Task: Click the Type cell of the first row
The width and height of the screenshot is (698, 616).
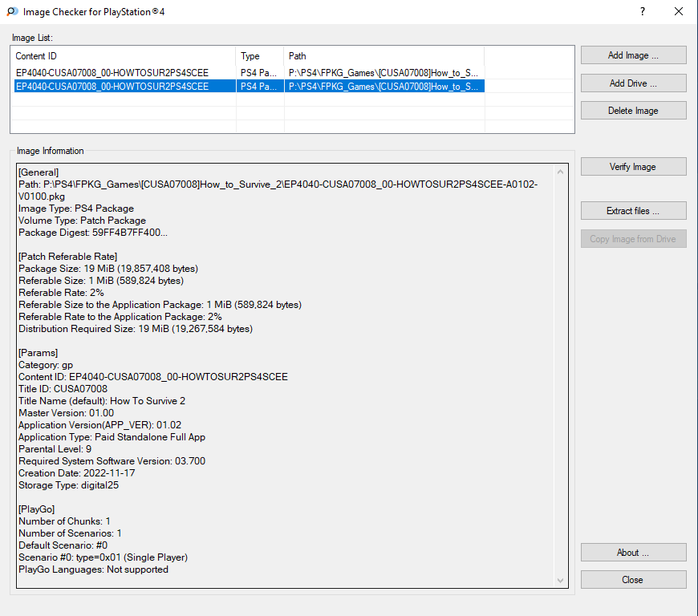Action: (258, 72)
